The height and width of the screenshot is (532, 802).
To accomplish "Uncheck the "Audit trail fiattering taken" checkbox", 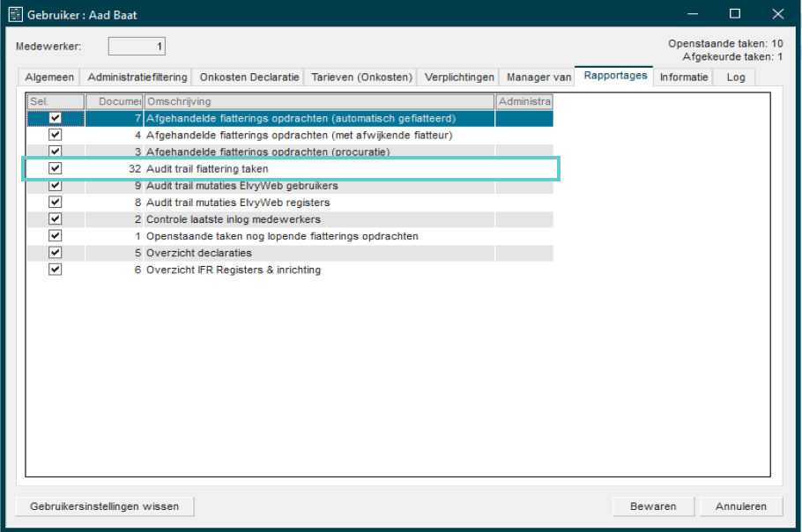I will tap(55, 169).
